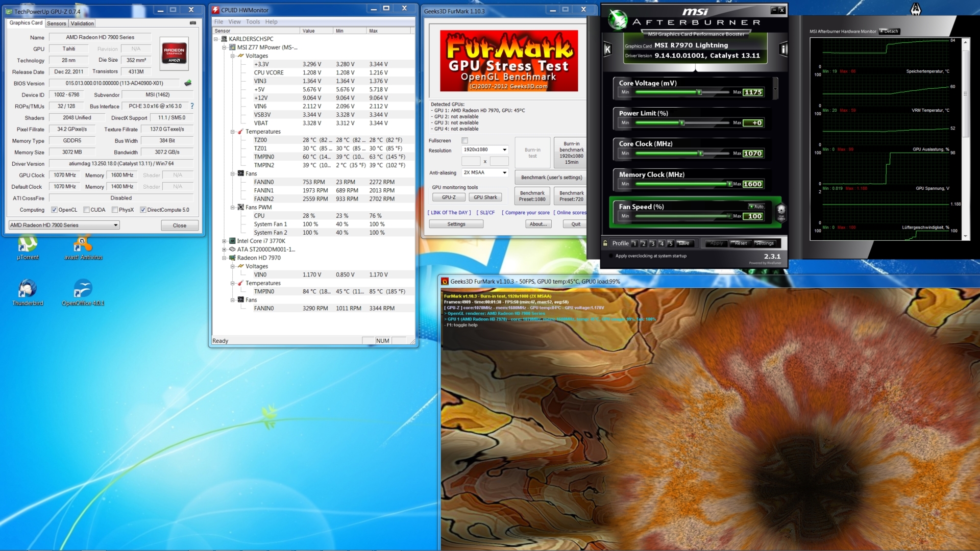Image resolution: width=980 pixels, height=551 pixels.
Task: Click the Voltages lightning icon under MSI Z77
Action: [x=241, y=56]
